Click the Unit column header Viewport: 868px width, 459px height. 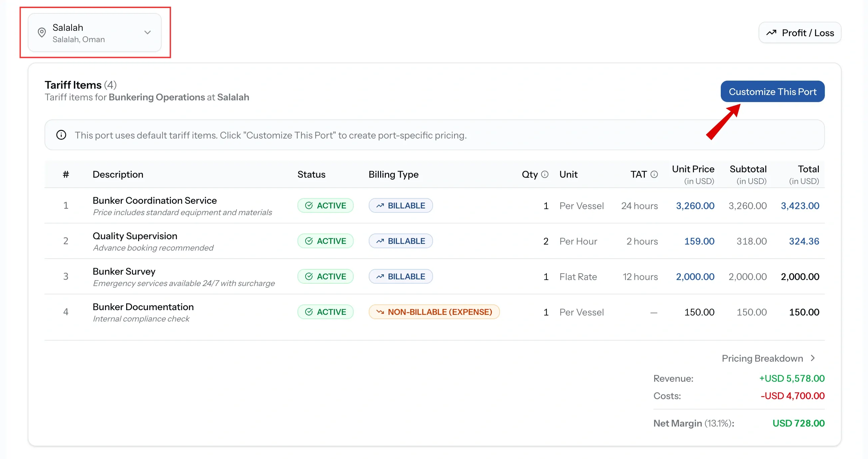tap(568, 175)
